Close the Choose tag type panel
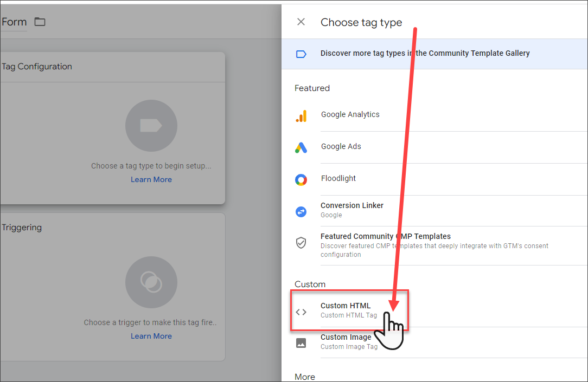 (x=301, y=22)
